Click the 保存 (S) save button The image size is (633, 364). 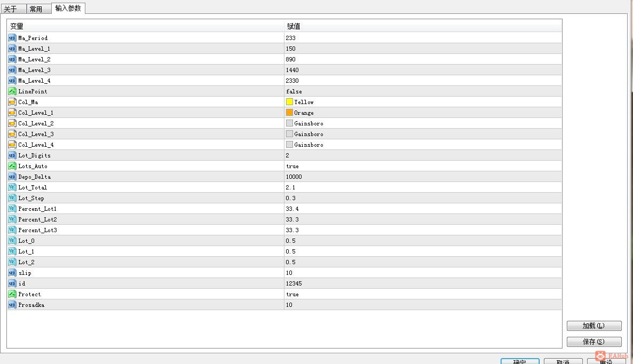(x=594, y=342)
